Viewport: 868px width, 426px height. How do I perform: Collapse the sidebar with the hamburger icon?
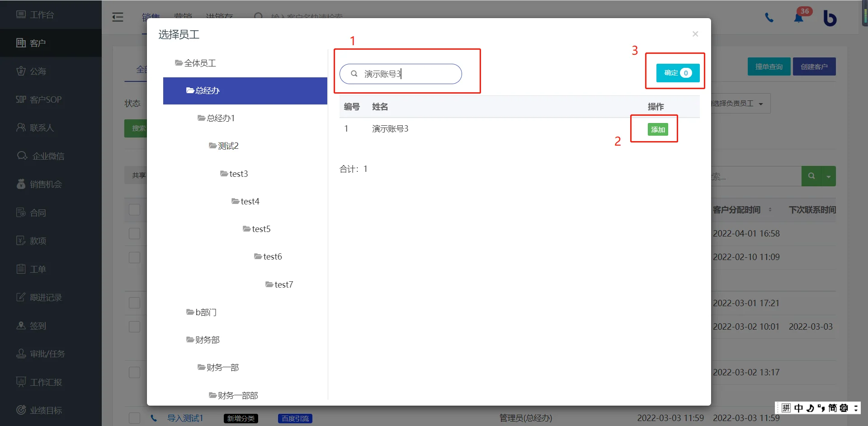[x=118, y=17]
